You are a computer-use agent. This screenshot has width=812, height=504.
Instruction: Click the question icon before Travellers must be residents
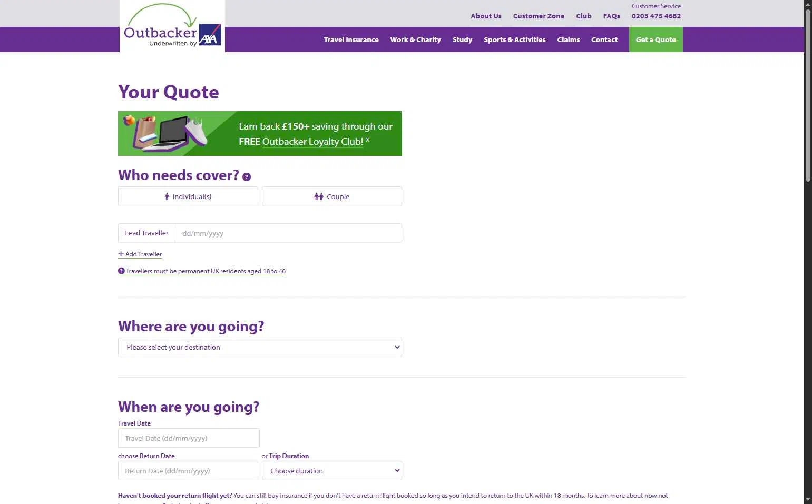[x=121, y=271]
